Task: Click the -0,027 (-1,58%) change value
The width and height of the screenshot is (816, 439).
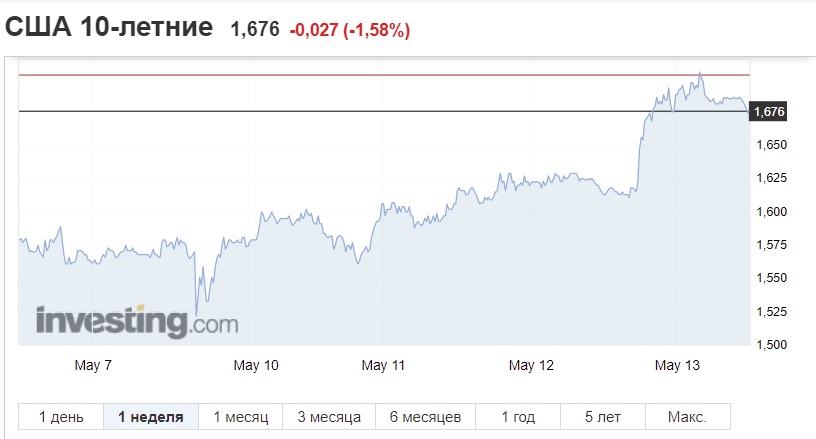Action: [x=350, y=30]
